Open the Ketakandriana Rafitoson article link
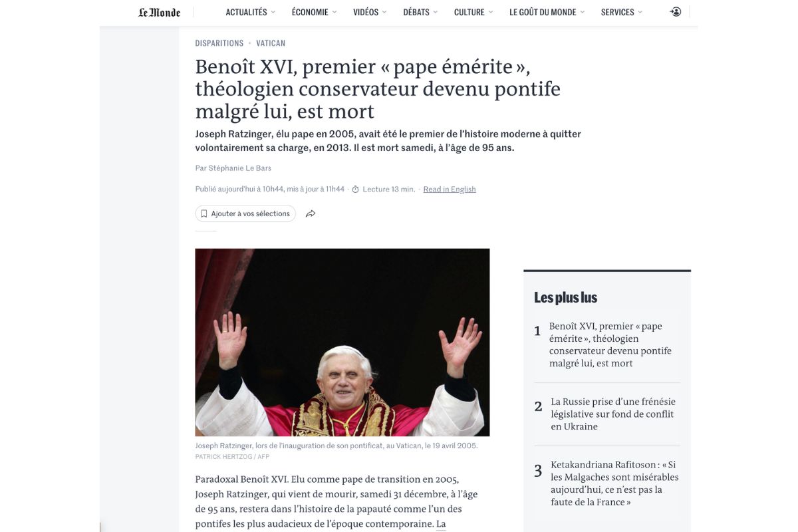This screenshot has width=798, height=532. [614, 483]
